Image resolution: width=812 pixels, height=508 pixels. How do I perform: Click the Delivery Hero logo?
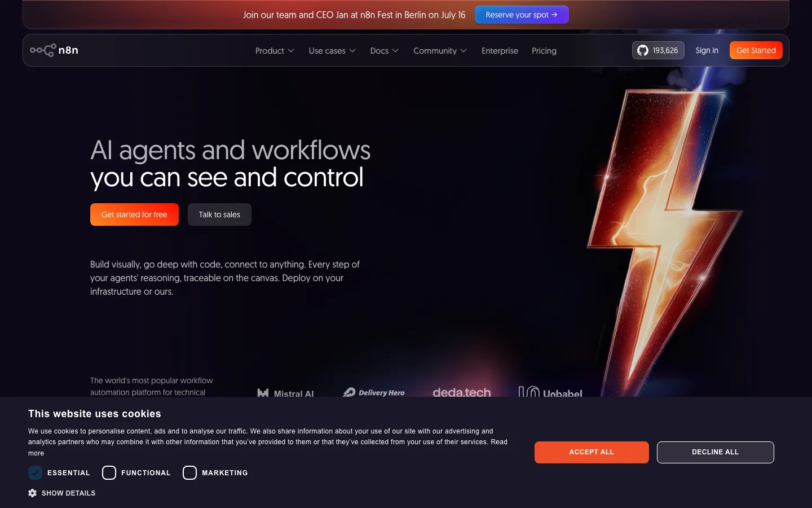374,392
